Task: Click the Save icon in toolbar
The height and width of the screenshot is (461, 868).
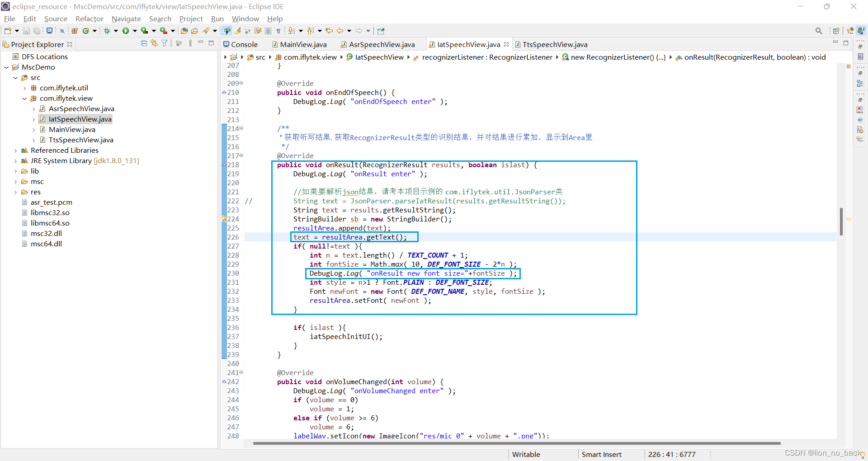Action: (26, 31)
